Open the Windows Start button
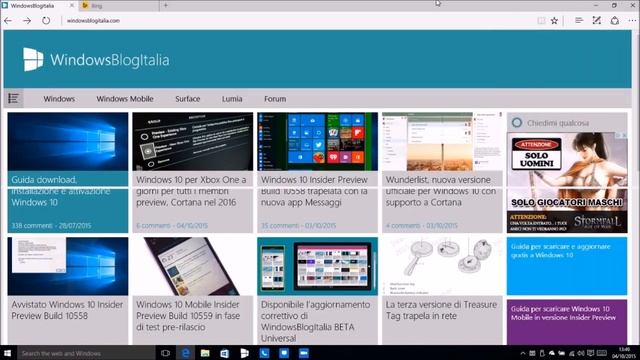This screenshot has height=360, width=640. click(7, 353)
